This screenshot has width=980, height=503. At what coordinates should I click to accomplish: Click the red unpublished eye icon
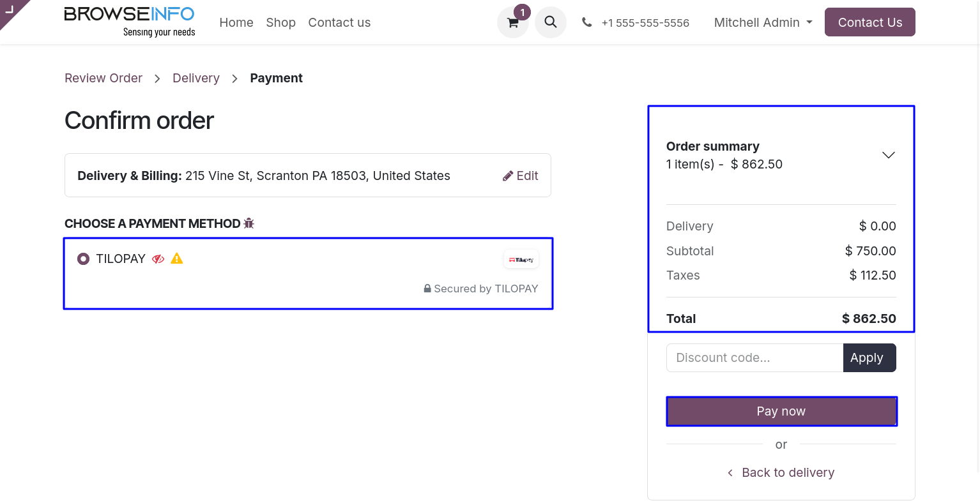(158, 259)
